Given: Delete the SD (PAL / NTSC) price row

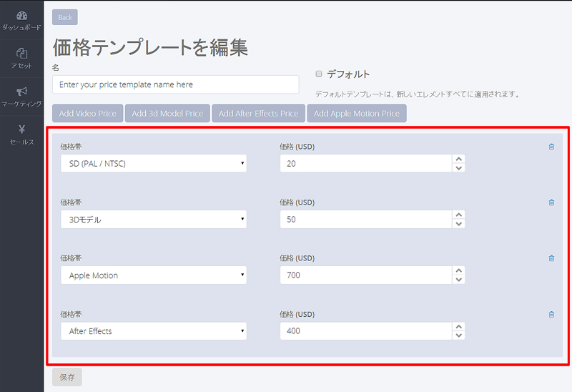Looking at the screenshot, I should (551, 147).
